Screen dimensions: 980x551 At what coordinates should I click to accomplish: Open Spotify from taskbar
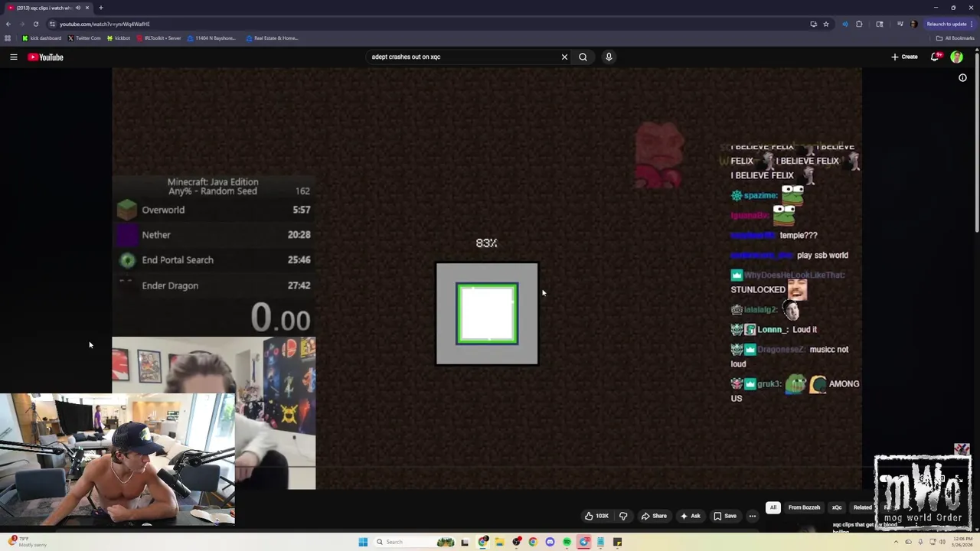tap(567, 542)
